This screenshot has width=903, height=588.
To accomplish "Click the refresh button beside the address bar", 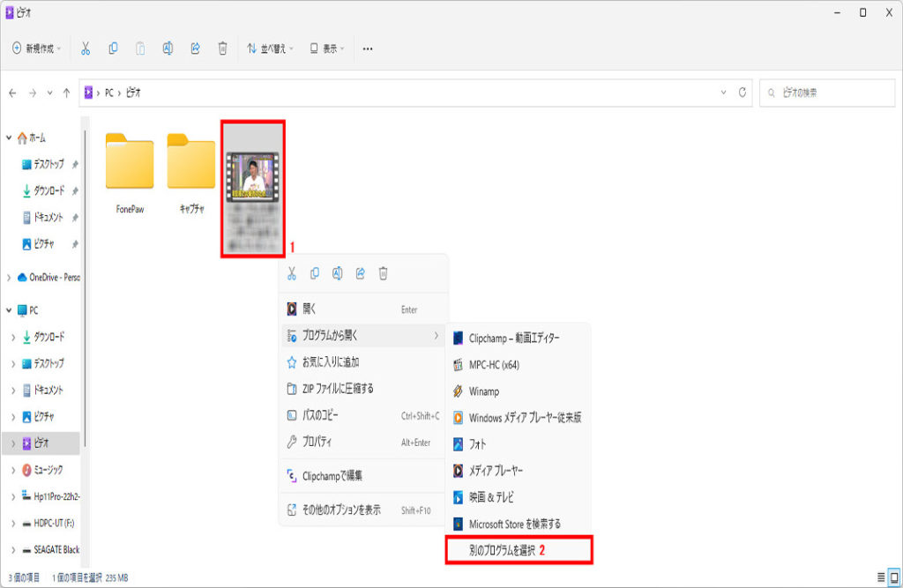I will tap(743, 93).
